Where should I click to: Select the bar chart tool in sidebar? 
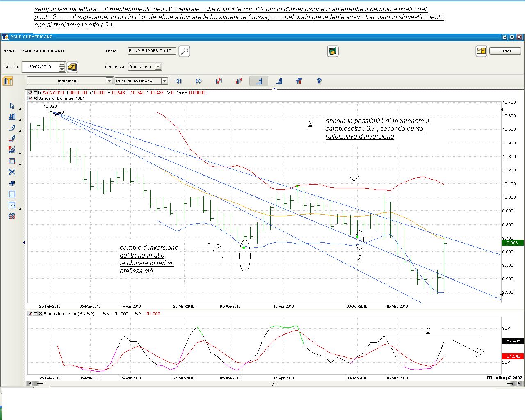click(12, 117)
